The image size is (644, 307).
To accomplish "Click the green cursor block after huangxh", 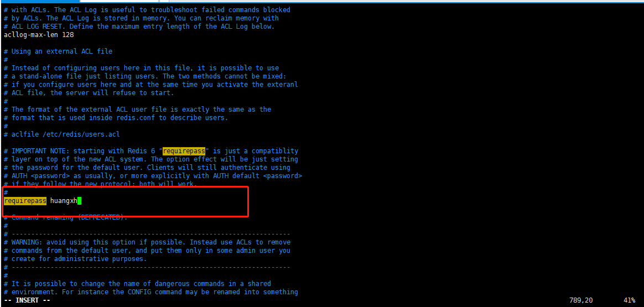I will pyautogui.click(x=79, y=201).
